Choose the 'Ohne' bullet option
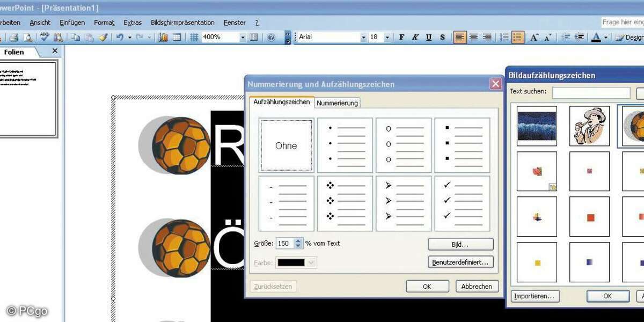 [x=286, y=145]
